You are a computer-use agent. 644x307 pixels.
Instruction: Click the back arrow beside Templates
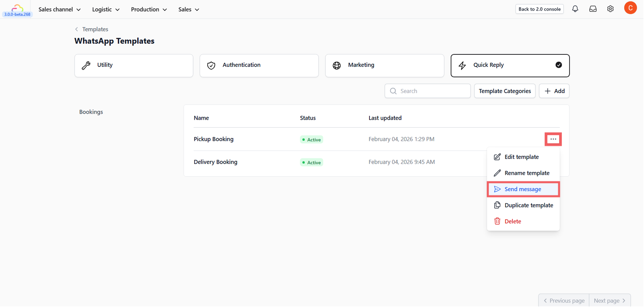pos(76,29)
